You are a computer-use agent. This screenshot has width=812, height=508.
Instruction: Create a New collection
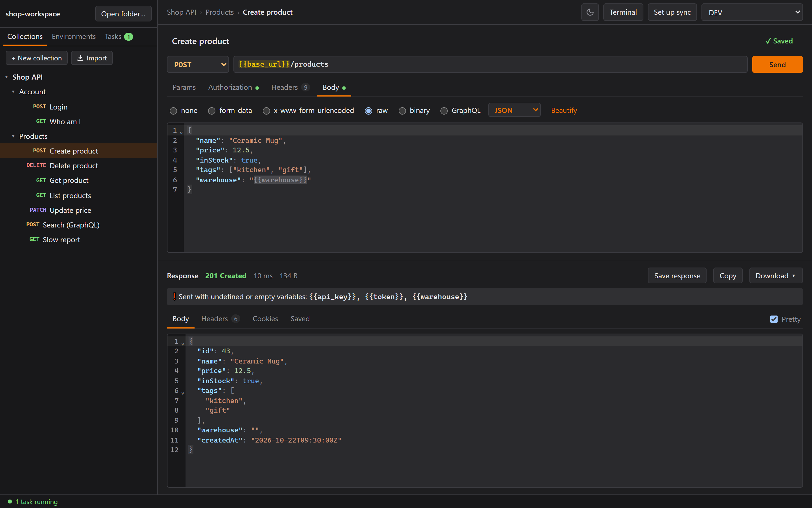(x=37, y=58)
